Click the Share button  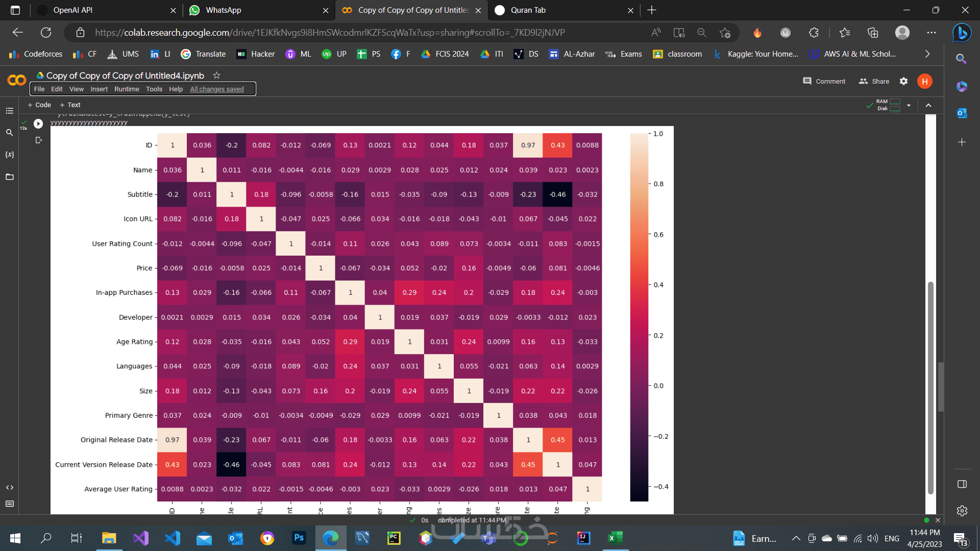point(874,82)
